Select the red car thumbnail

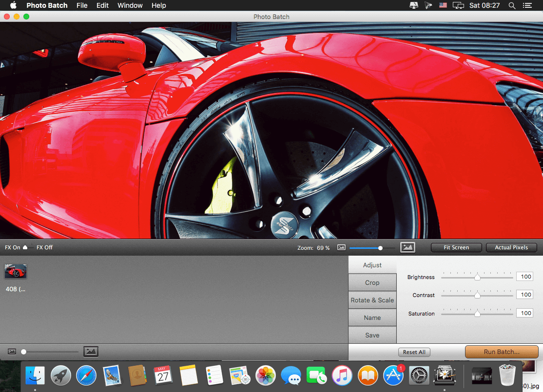coord(16,271)
